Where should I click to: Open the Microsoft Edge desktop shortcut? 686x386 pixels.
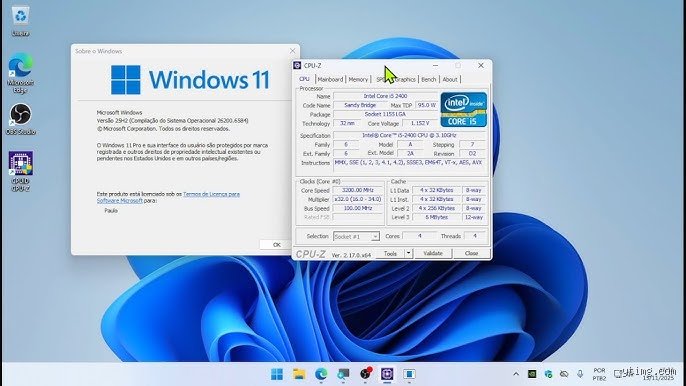pyautogui.click(x=20, y=73)
